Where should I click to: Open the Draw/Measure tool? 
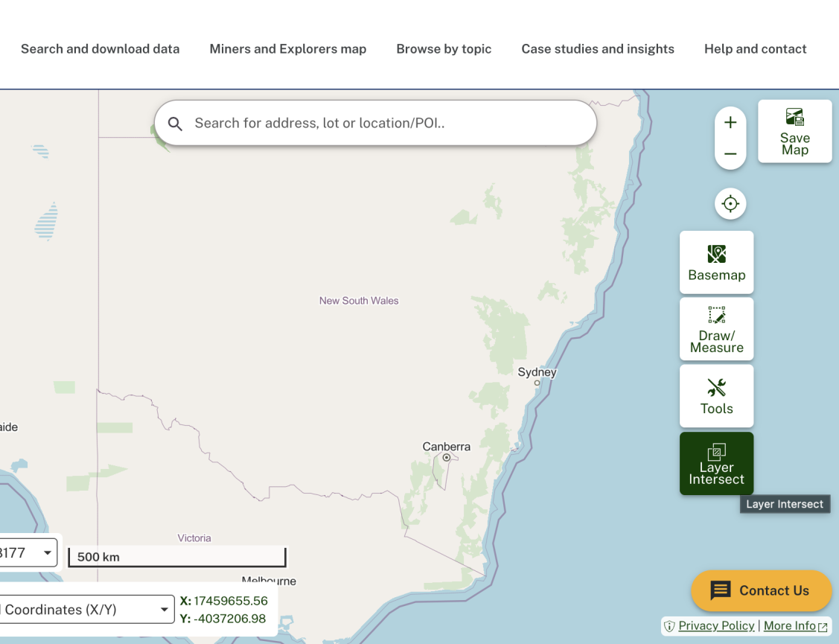[x=716, y=329]
